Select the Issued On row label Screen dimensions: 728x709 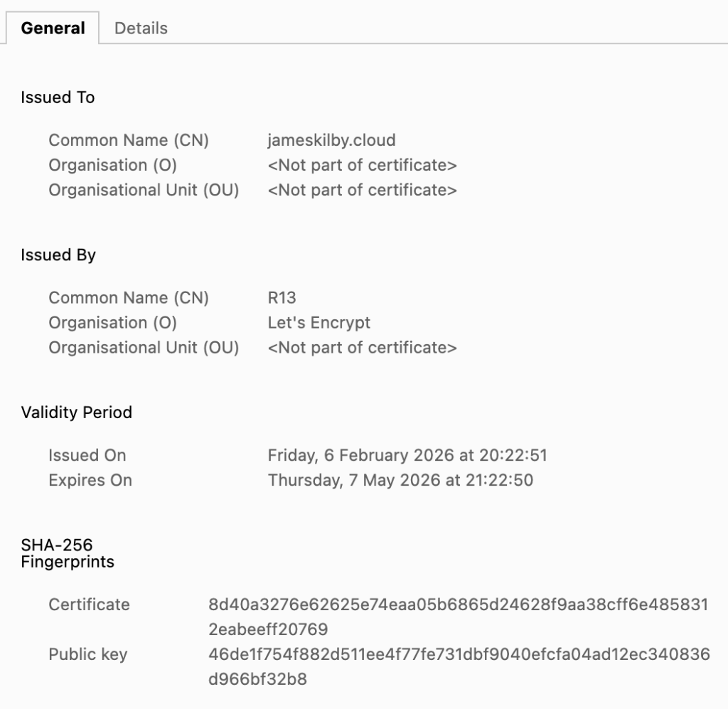pyautogui.click(x=87, y=455)
